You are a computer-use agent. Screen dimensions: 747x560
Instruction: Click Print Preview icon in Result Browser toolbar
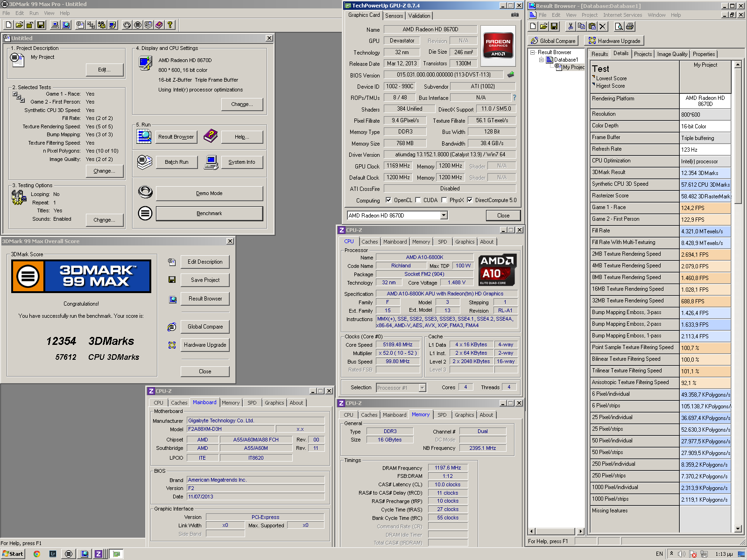point(619,27)
